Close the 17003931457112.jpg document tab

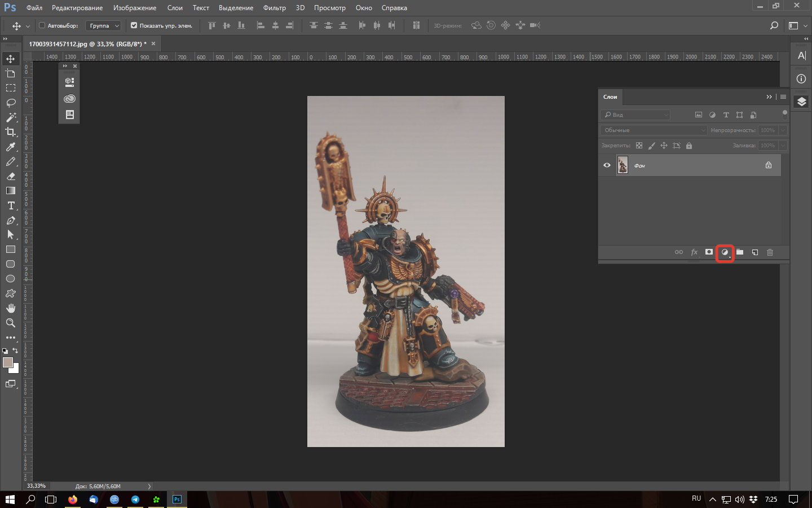(153, 43)
